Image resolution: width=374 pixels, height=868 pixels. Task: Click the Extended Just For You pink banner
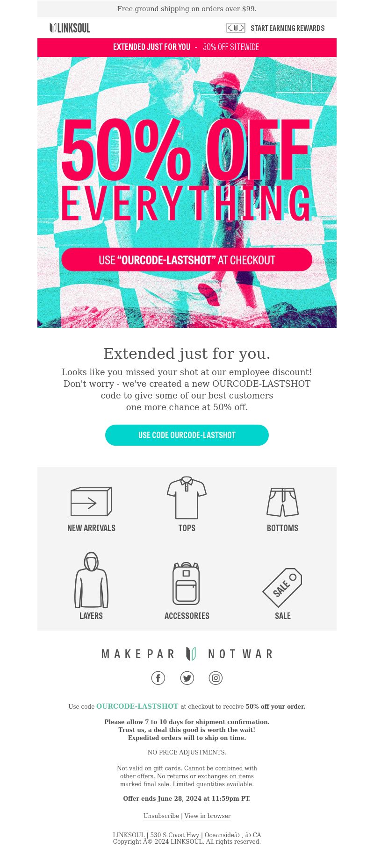[x=187, y=47]
